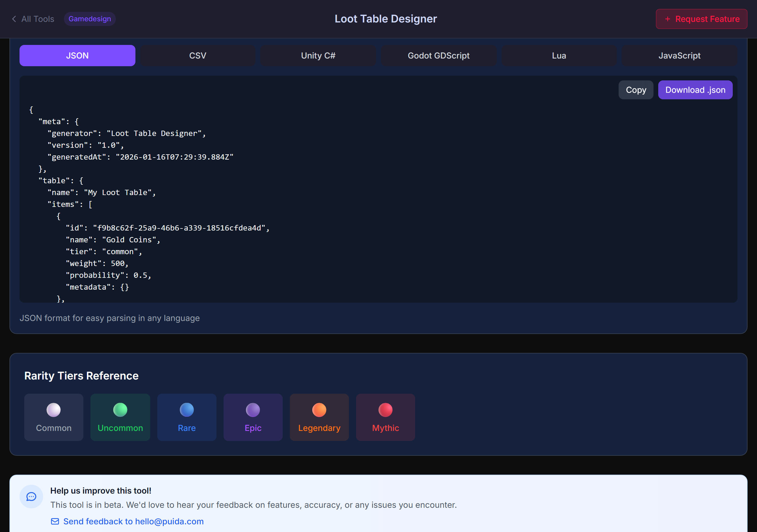Select the Lua format tab
757x532 pixels.
(x=559, y=55)
